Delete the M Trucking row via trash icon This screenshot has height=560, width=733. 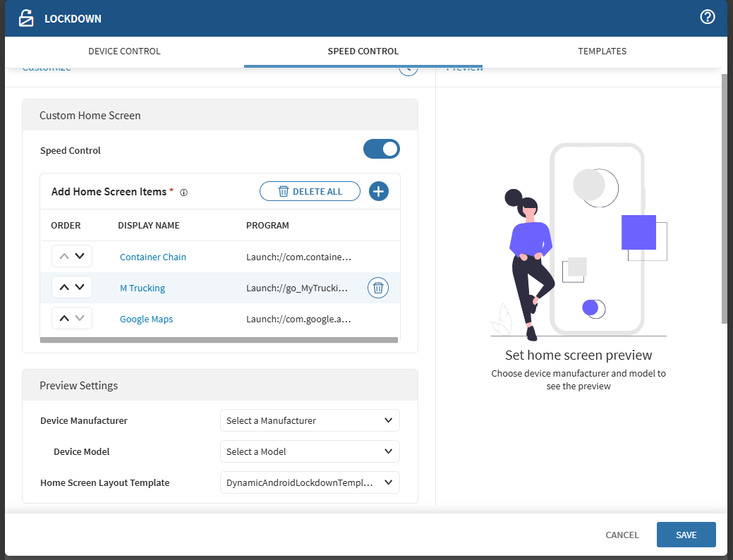click(378, 288)
